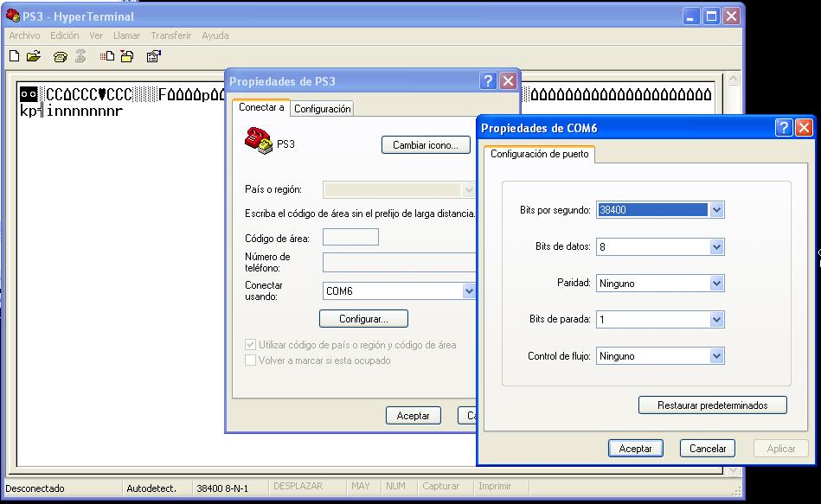The height and width of the screenshot is (504, 821).
Task: Open the Llamar menu
Action: click(x=126, y=35)
